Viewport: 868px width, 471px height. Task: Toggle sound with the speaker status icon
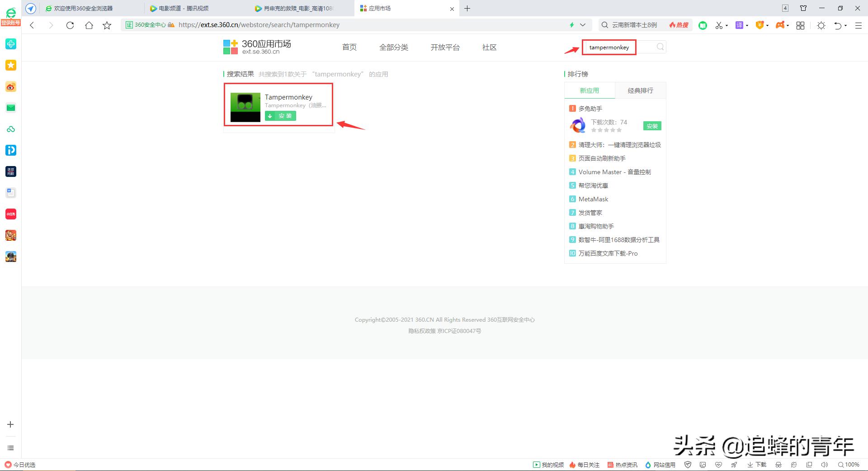(x=825, y=465)
